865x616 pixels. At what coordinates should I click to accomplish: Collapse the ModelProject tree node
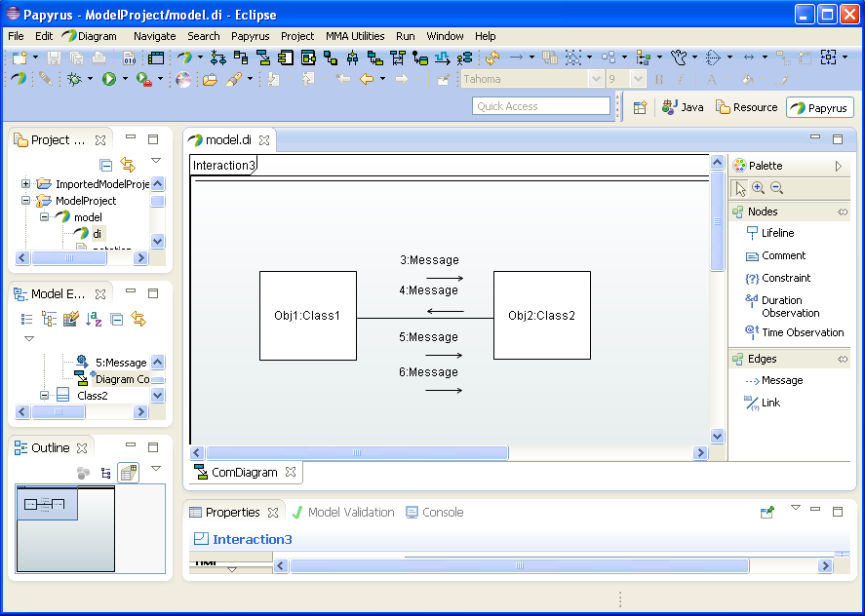pos(25,200)
